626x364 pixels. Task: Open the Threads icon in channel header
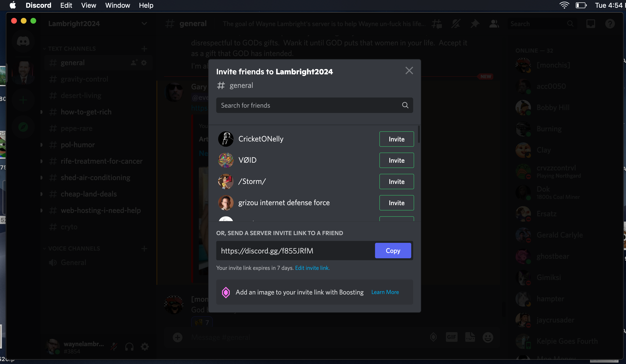click(x=437, y=24)
